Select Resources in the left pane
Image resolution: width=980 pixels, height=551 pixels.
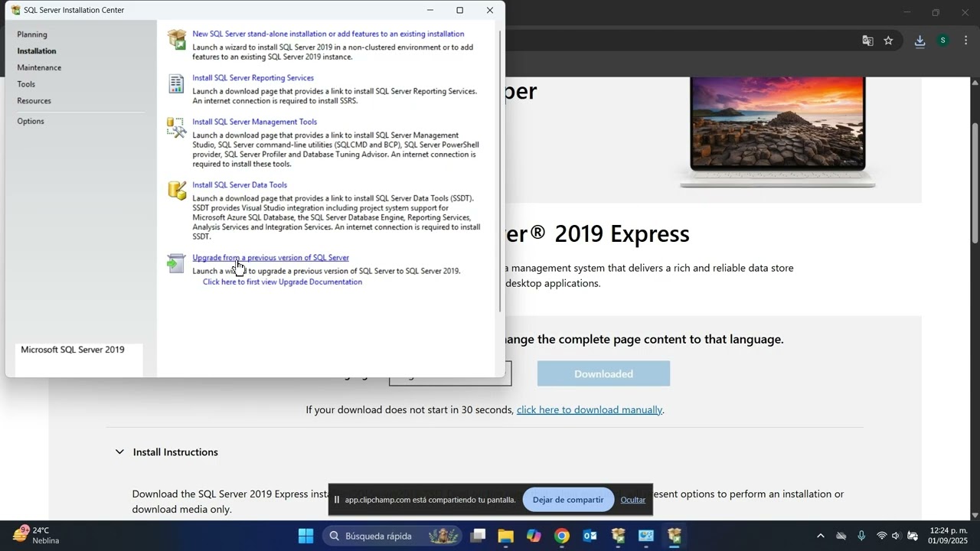coord(34,101)
